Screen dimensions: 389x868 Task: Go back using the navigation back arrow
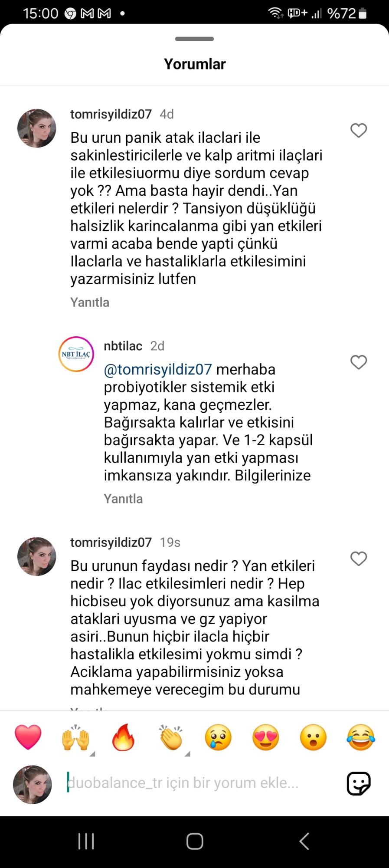click(x=304, y=840)
